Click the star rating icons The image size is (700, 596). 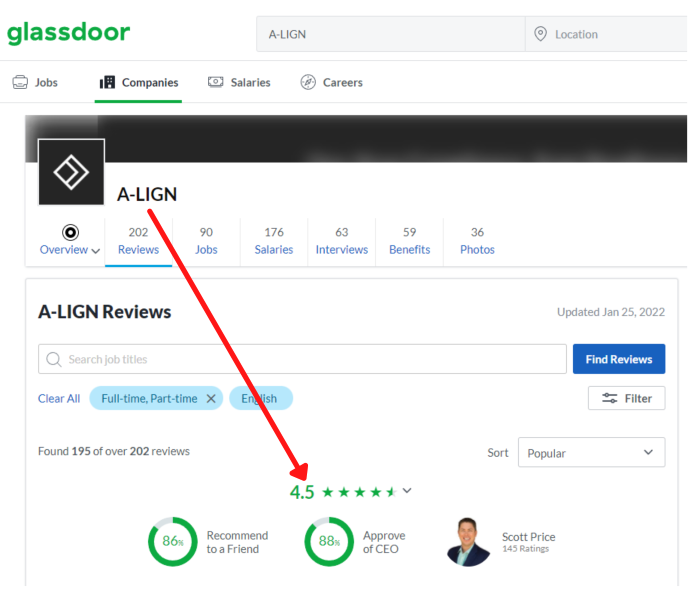pos(359,492)
